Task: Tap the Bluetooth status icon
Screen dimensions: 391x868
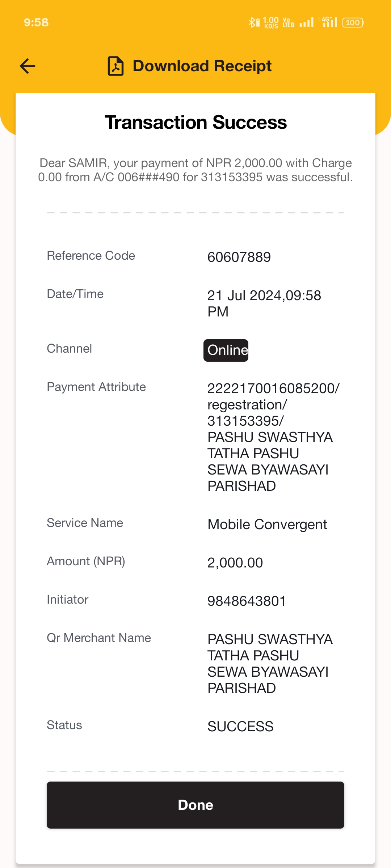Action: click(254, 22)
